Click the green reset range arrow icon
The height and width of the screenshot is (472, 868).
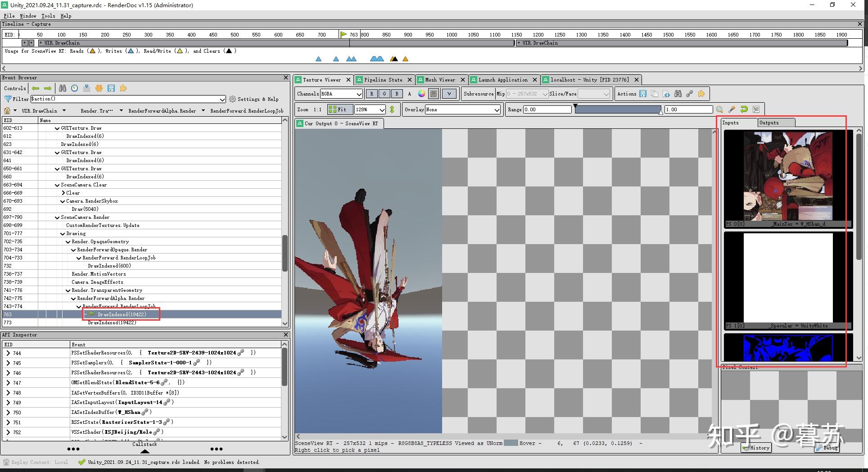click(744, 109)
